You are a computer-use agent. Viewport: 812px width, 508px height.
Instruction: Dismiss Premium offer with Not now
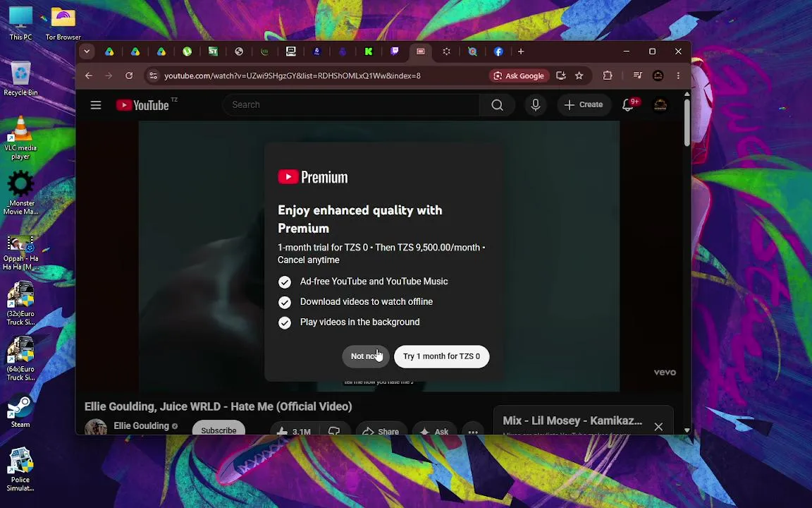[366, 356]
